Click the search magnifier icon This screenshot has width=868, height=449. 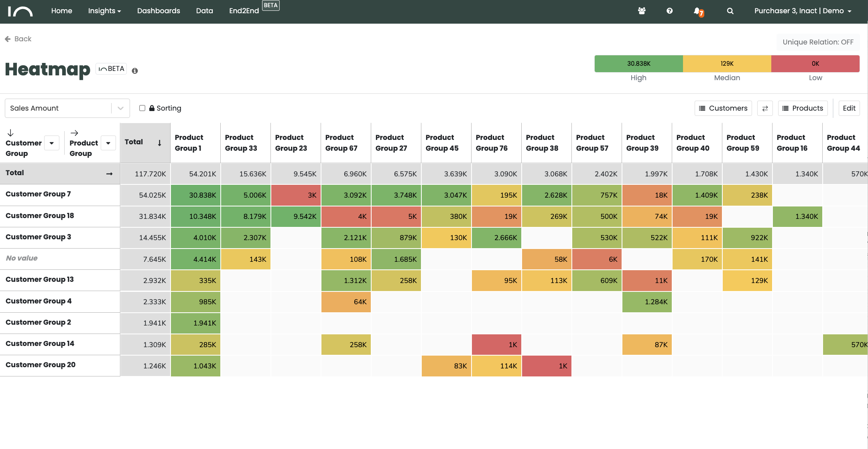click(730, 11)
